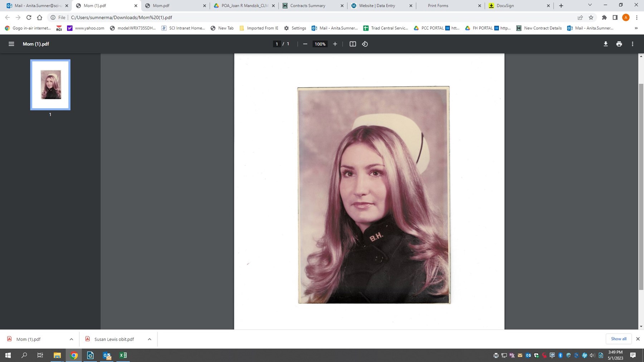Open the PDF viewer more-options menu
Viewport: 644px width, 362px height.
coord(632,44)
